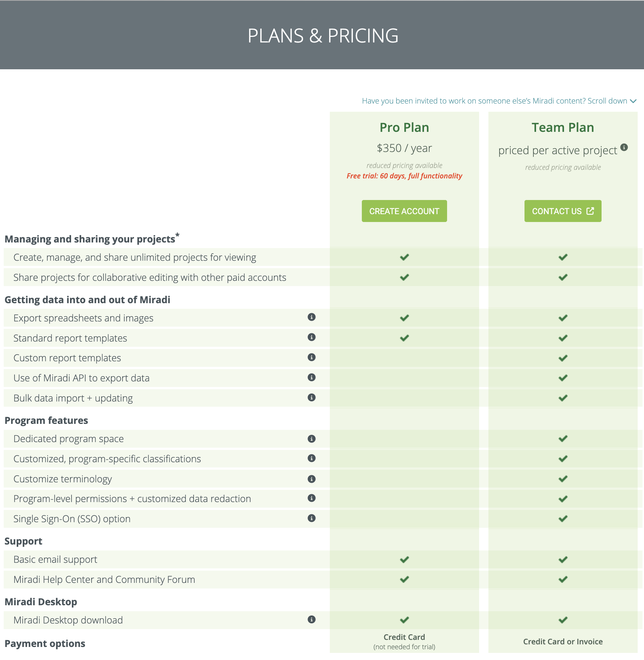
Task: Click Pro Plan checkmark for Basic email support
Action: (404, 559)
